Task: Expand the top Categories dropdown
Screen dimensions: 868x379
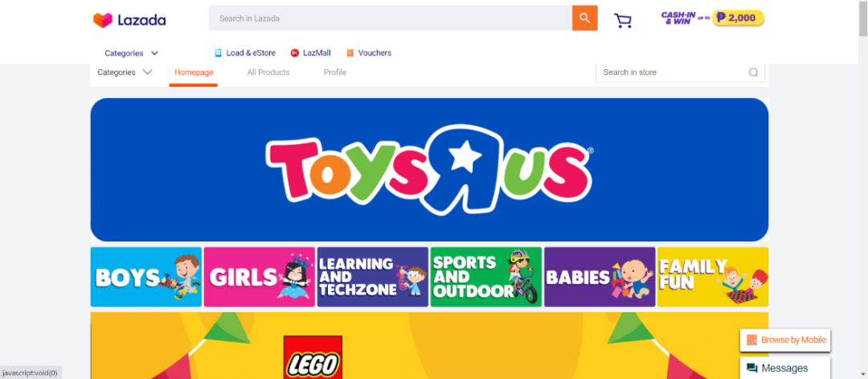Action: coord(132,53)
